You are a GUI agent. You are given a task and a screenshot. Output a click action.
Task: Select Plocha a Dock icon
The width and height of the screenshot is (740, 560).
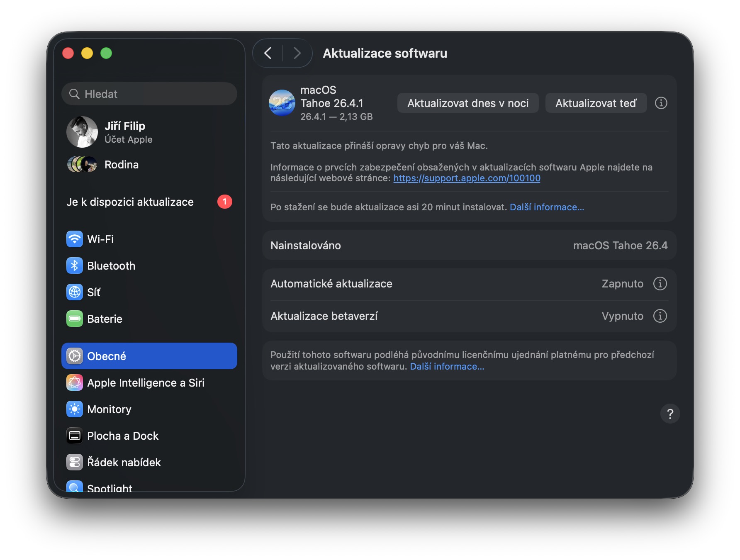point(75,436)
